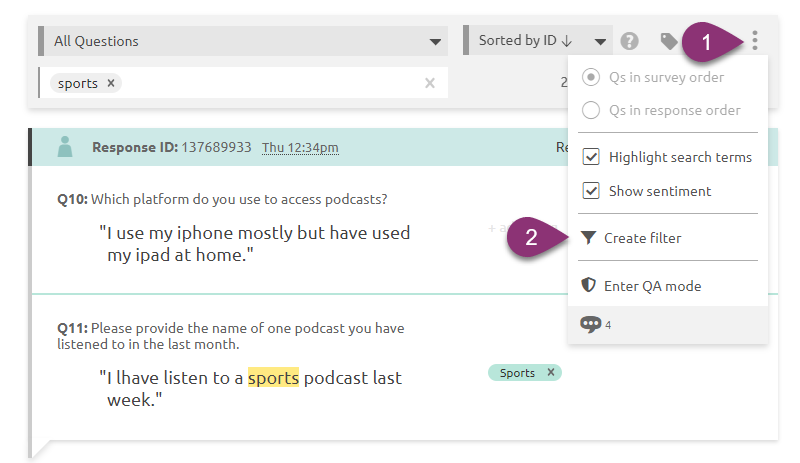Click the funnel icon for Create filter
Screen dimensions: 800x463
click(588, 238)
